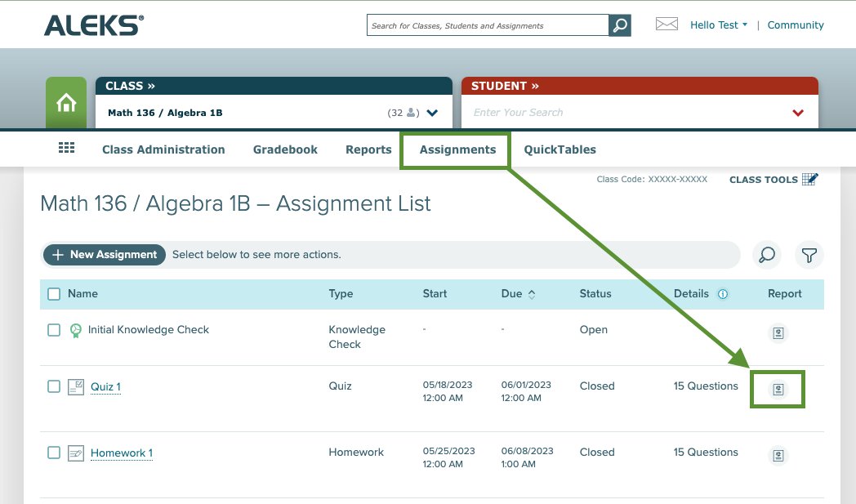Image resolution: width=856 pixels, height=504 pixels.
Task: Open the QuickTables menu
Action: point(560,149)
